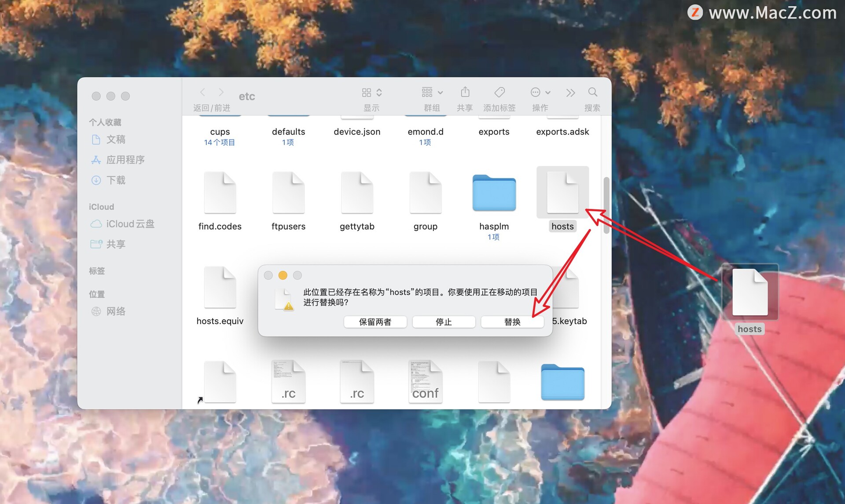
Task: Open the Share (共享) toolbar icon
Action: 465,92
